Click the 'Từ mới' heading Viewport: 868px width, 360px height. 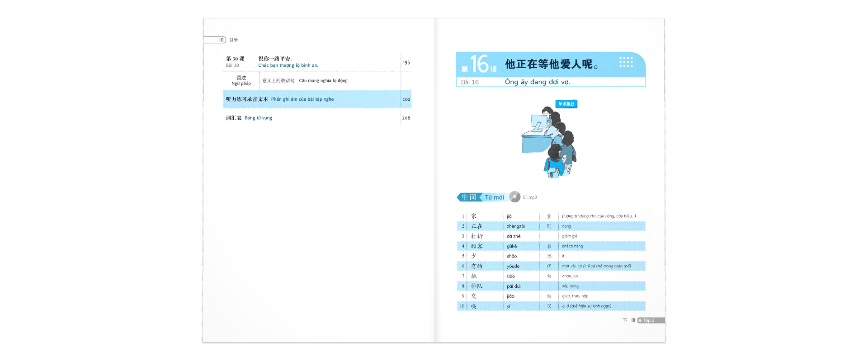(494, 197)
